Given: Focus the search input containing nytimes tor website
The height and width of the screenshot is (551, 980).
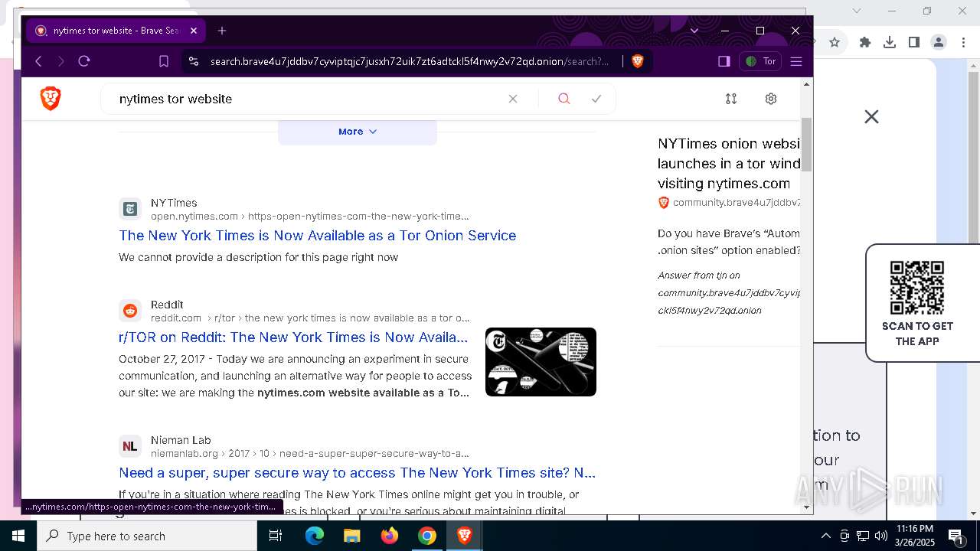Looking at the screenshot, I should click(x=306, y=99).
